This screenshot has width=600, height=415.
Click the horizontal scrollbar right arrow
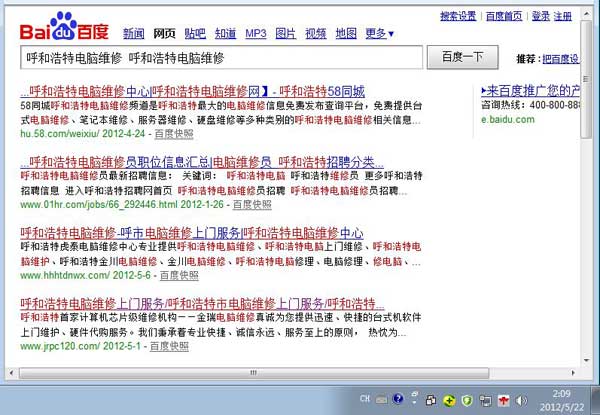[x=573, y=373]
